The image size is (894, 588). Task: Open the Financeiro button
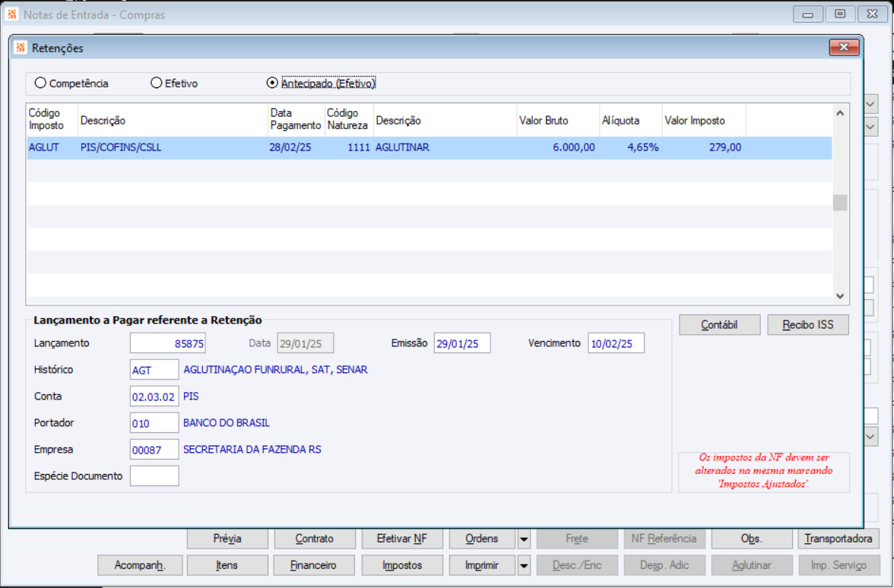pos(313,566)
